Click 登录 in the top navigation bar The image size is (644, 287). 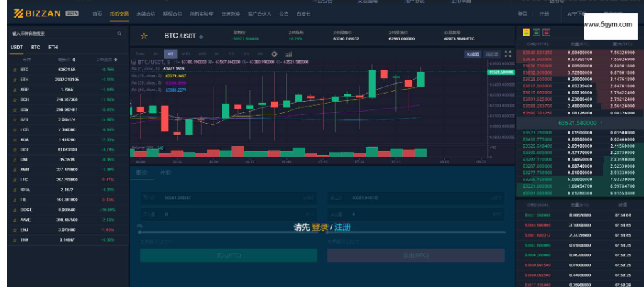(523, 14)
